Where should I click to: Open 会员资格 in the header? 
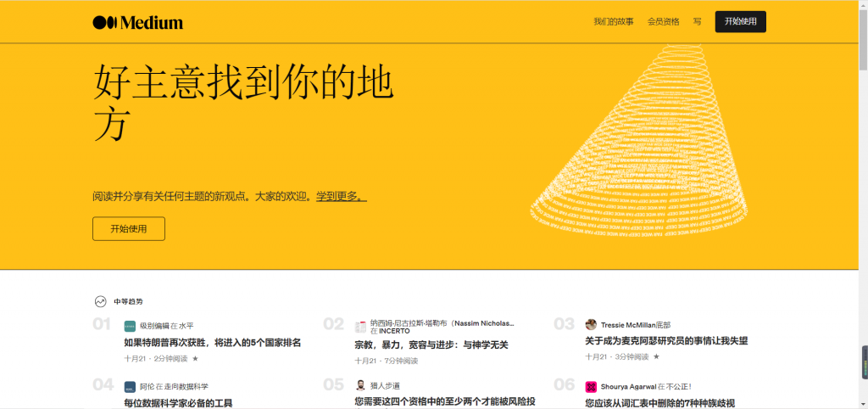tap(663, 21)
